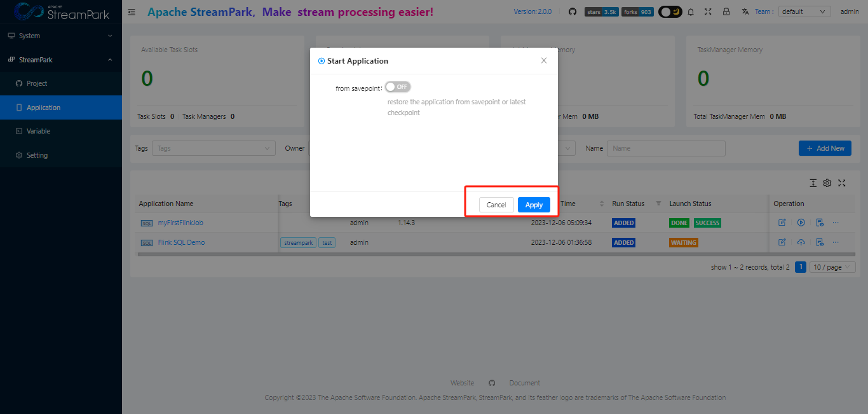Go to page 1 in pagination
This screenshot has width=868, height=414.
point(801,267)
